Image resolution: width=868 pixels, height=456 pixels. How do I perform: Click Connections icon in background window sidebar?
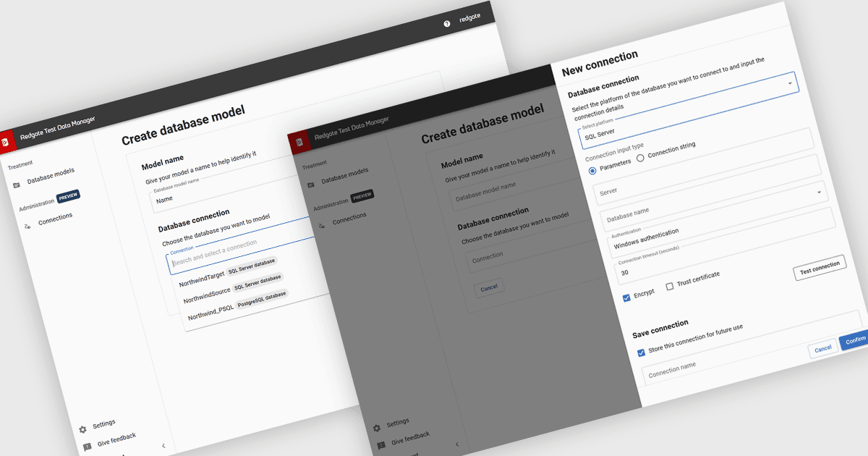pos(27,226)
